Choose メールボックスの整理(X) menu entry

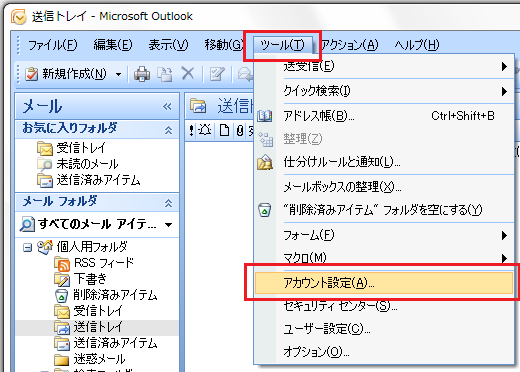[x=383, y=187]
